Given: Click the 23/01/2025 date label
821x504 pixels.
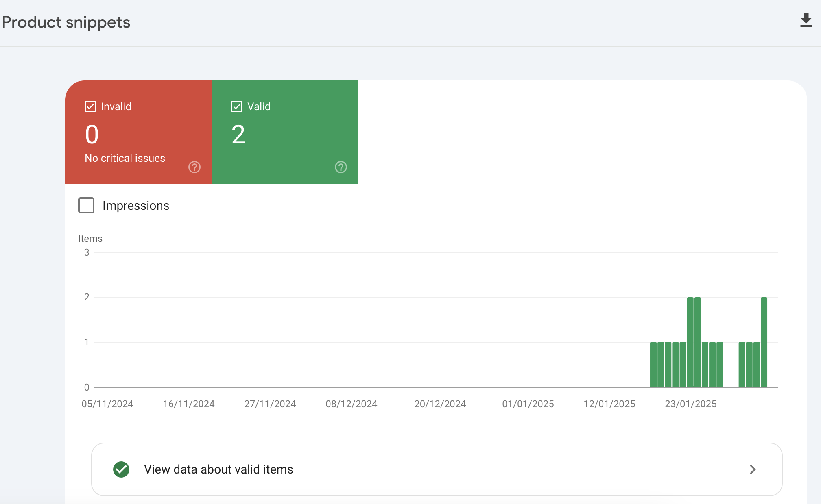Looking at the screenshot, I should click(x=690, y=404).
